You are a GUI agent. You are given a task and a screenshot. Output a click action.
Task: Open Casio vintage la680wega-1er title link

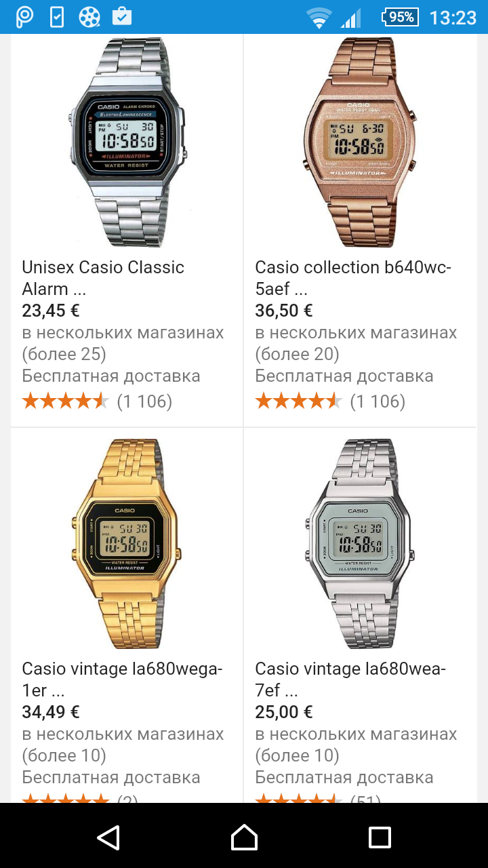pyautogui.click(x=122, y=679)
